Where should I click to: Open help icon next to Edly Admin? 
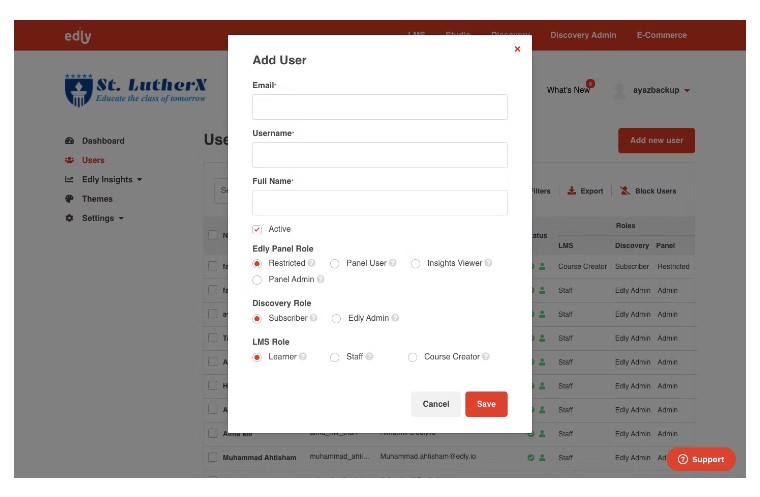coord(396,318)
